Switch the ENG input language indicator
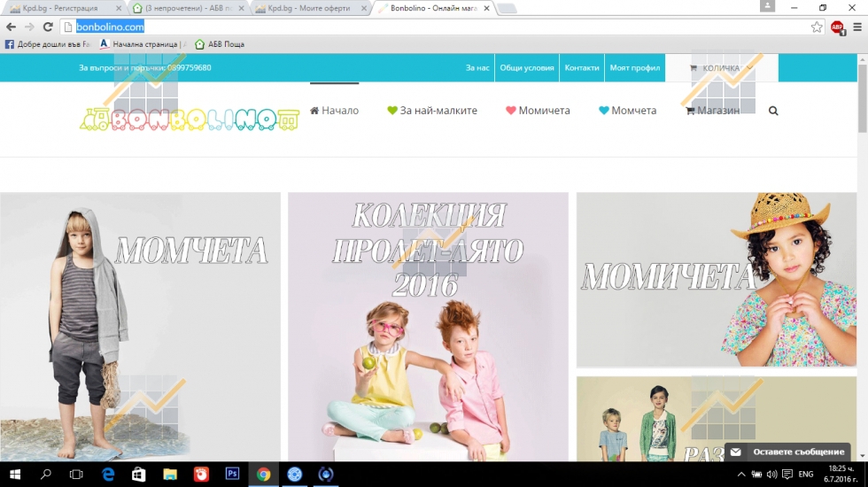868x487 pixels. pos(806,475)
